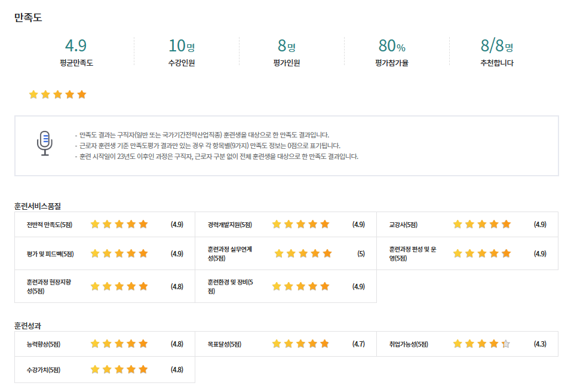Click the 4.9 평균만족도 score
This screenshot has height=392, width=574.
click(76, 46)
